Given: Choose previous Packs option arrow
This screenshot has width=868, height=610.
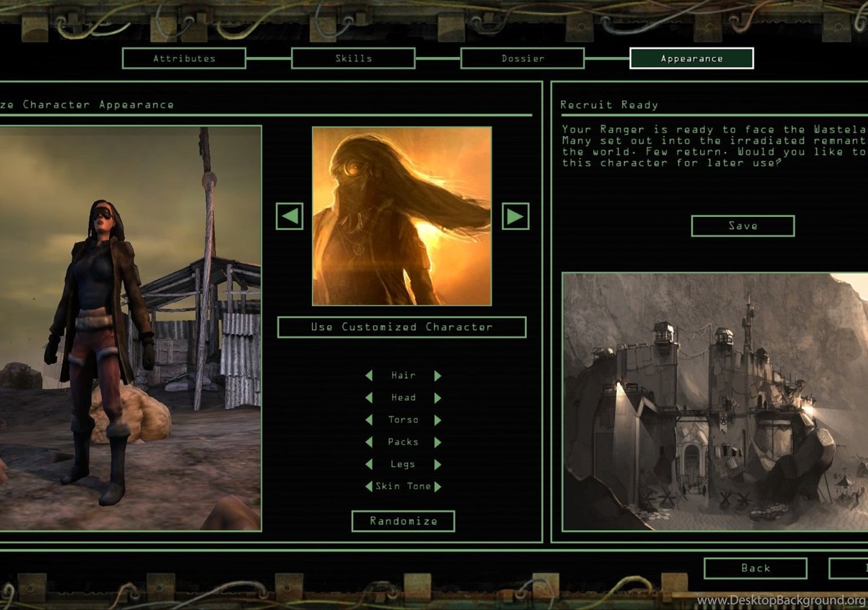Looking at the screenshot, I should coord(369,443).
